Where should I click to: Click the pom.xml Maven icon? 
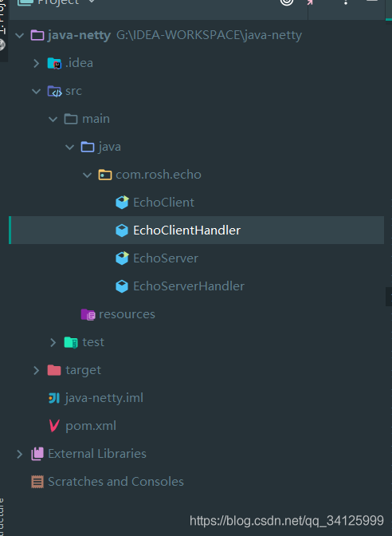pos(54,426)
